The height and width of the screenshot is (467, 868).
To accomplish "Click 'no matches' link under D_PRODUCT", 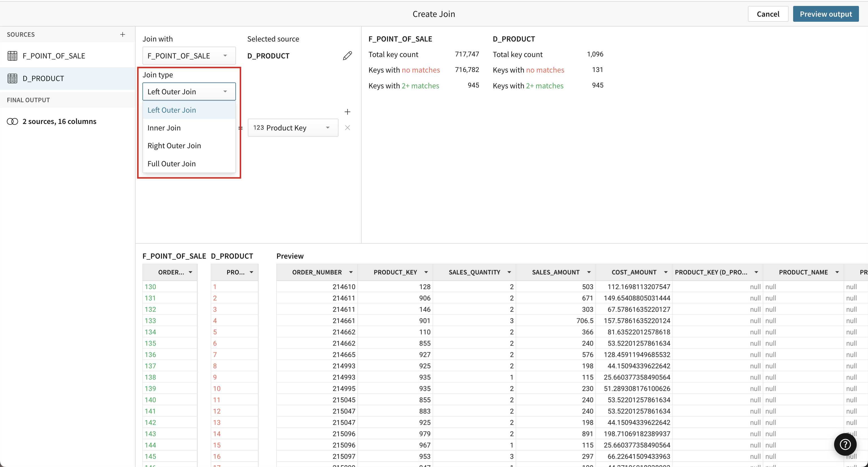I will (545, 70).
